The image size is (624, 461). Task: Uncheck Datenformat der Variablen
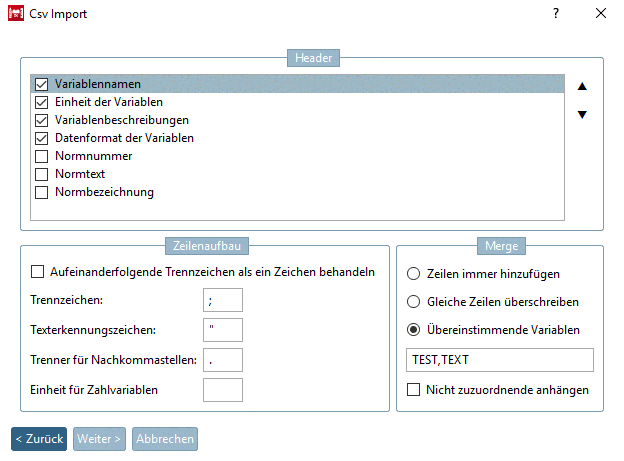coord(41,139)
